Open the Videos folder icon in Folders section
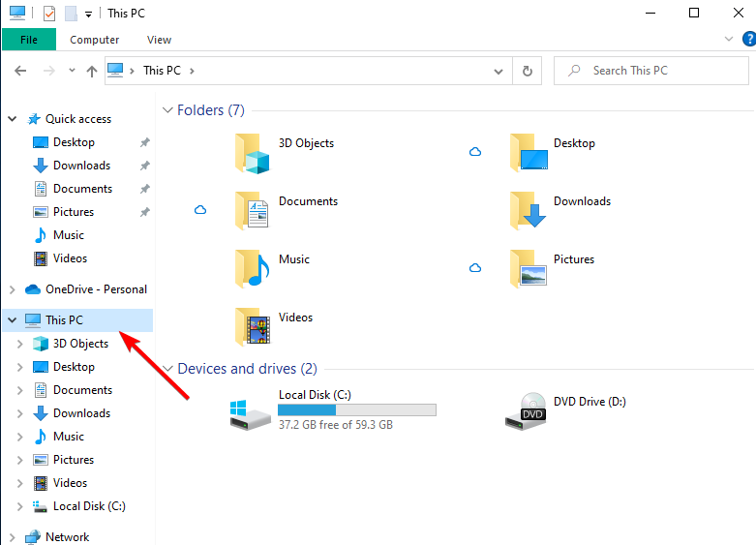The image size is (756, 545). [x=253, y=326]
